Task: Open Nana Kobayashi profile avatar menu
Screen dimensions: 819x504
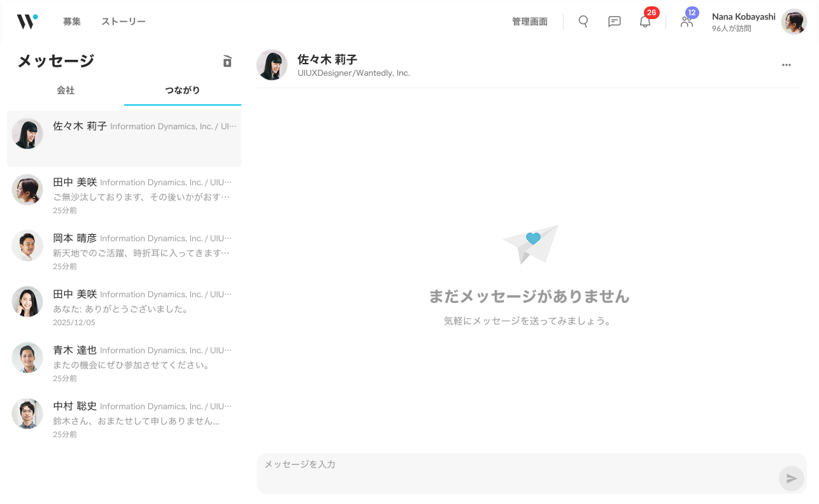Action: pyautogui.click(x=794, y=22)
